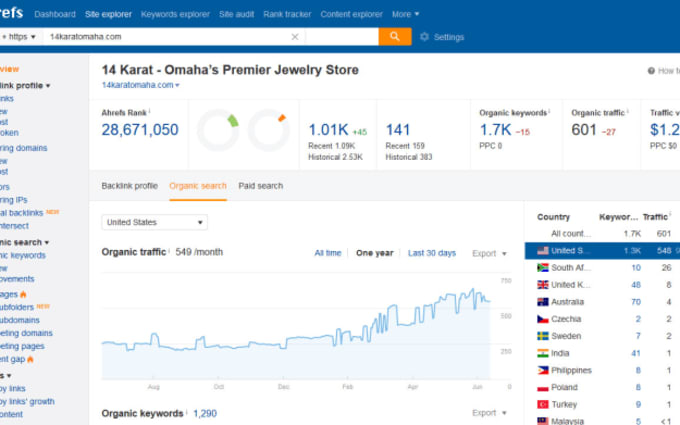Show All time traffic range

tap(328, 253)
